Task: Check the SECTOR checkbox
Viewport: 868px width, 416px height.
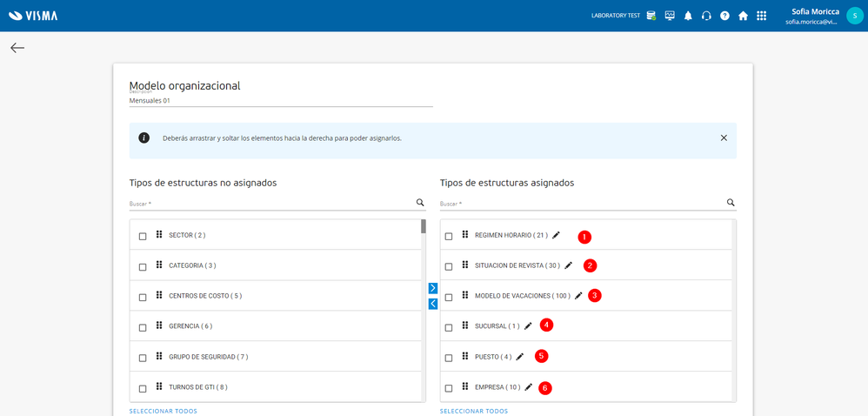Action: 143,236
